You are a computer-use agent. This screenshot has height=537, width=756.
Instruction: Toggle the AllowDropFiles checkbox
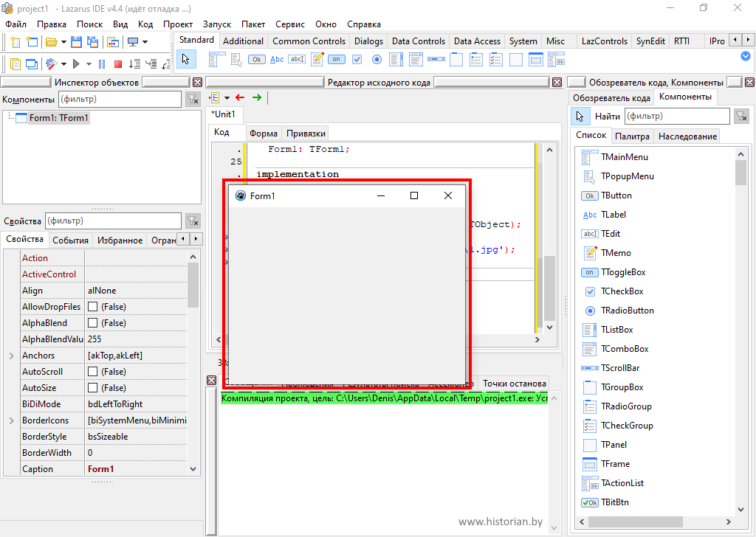93,307
